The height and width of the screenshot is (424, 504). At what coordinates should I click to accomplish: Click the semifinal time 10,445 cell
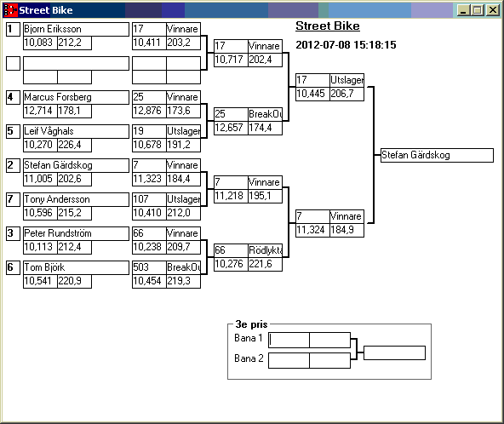point(312,94)
